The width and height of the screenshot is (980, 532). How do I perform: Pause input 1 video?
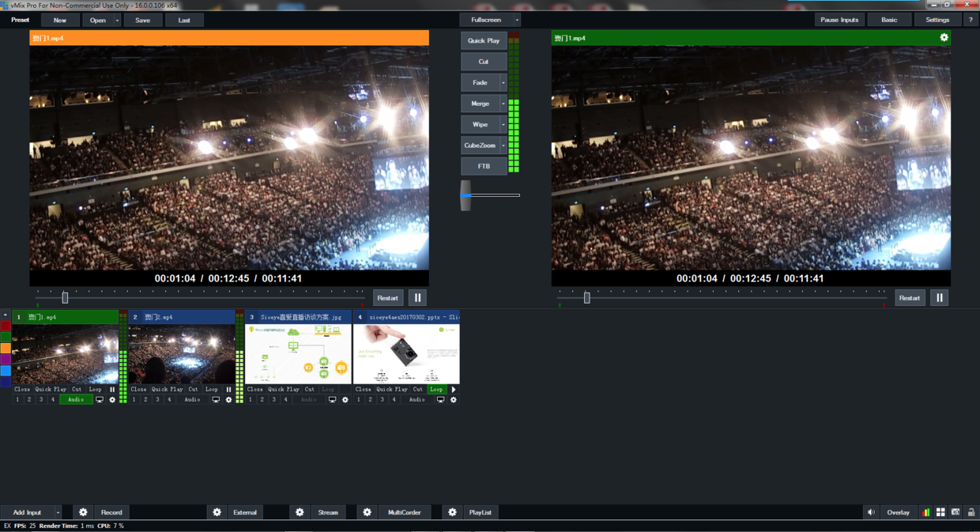(112, 390)
